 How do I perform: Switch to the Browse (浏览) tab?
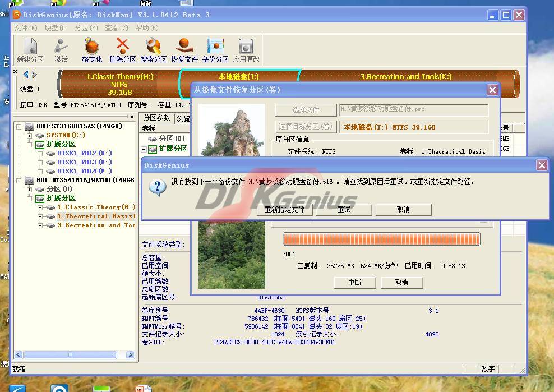(x=183, y=118)
